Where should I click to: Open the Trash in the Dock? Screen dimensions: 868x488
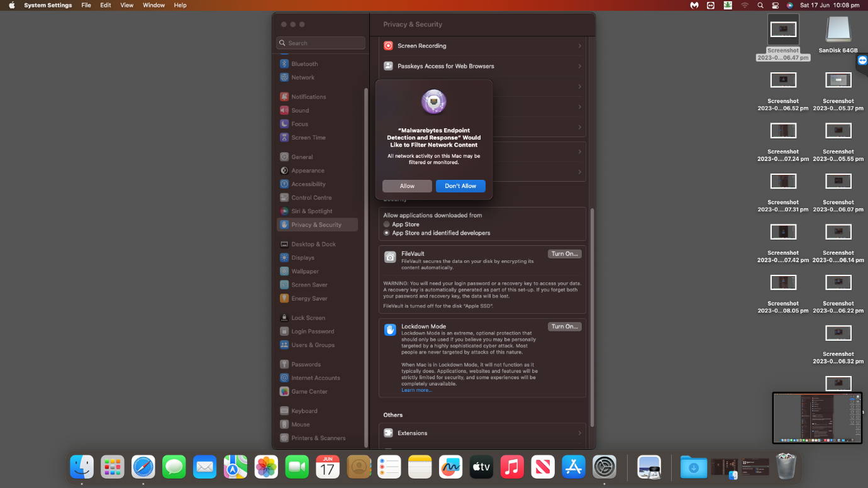[x=786, y=467]
